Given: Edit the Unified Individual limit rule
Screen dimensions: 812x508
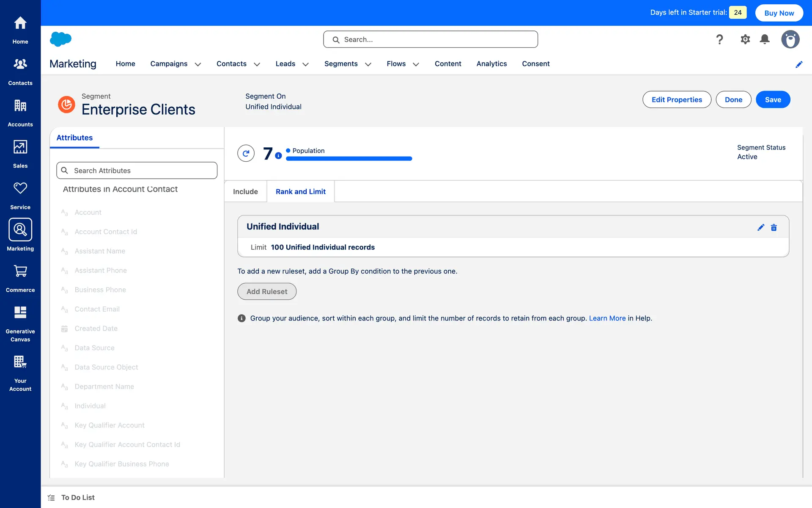Looking at the screenshot, I should tap(760, 227).
